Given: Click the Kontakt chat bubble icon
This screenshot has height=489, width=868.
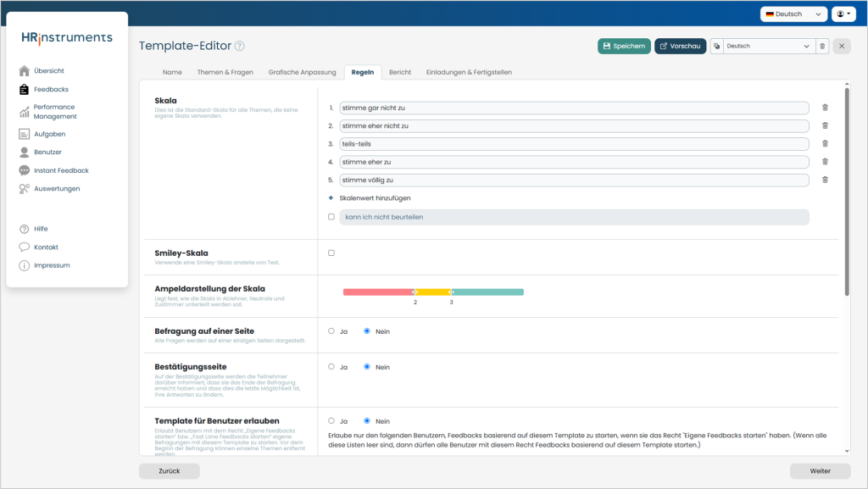Looking at the screenshot, I should pos(24,247).
